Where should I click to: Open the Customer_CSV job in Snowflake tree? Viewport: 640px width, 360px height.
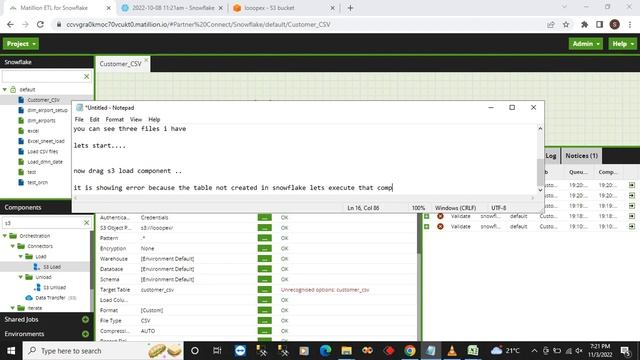[x=43, y=100]
